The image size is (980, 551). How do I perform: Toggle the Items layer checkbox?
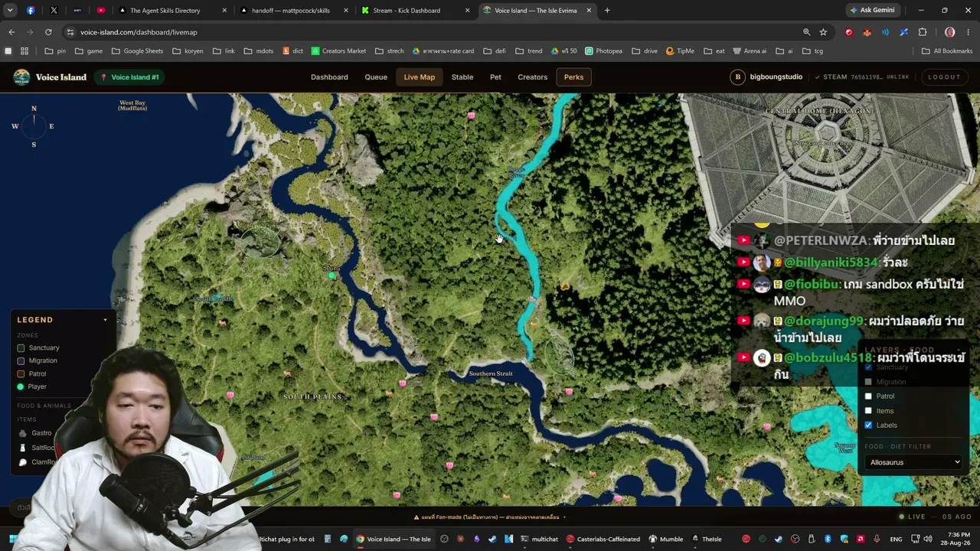[x=868, y=411]
